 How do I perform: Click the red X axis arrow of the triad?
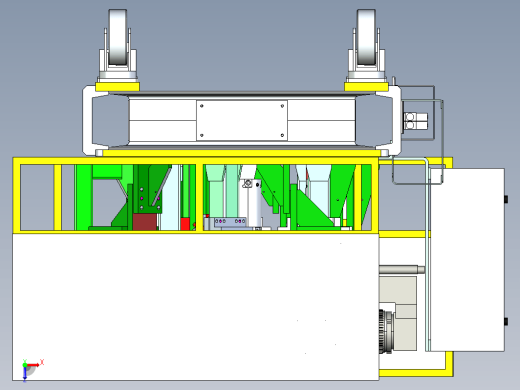point(33,365)
